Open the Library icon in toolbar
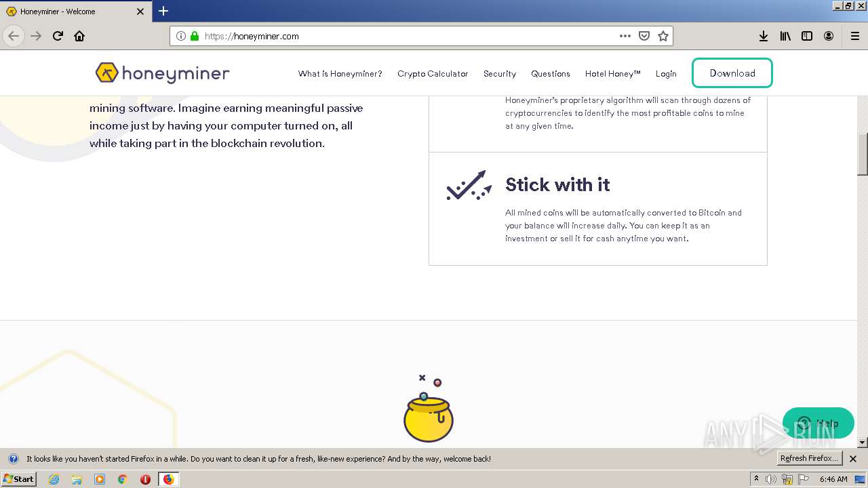The width and height of the screenshot is (868, 488). 785,36
